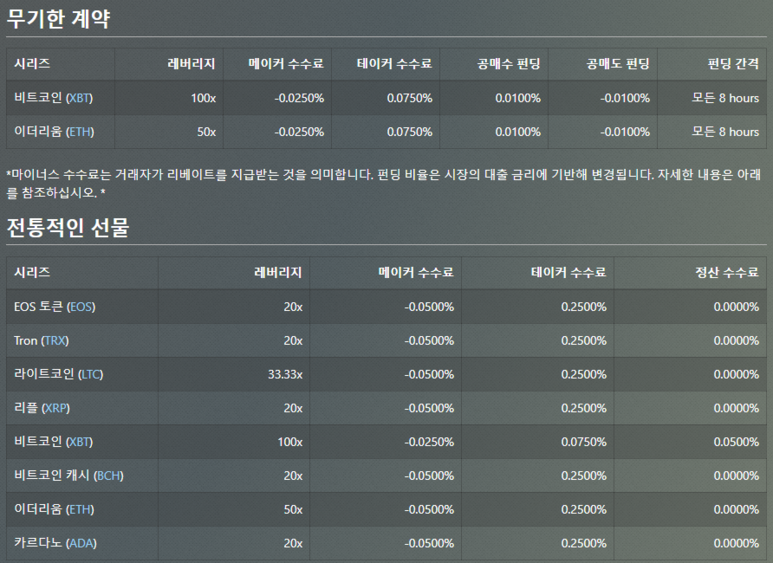The width and height of the screenshot is (773, 563).
Task: Click the 테이커 수수료 header in the futures table
Action: pos(568,272)
